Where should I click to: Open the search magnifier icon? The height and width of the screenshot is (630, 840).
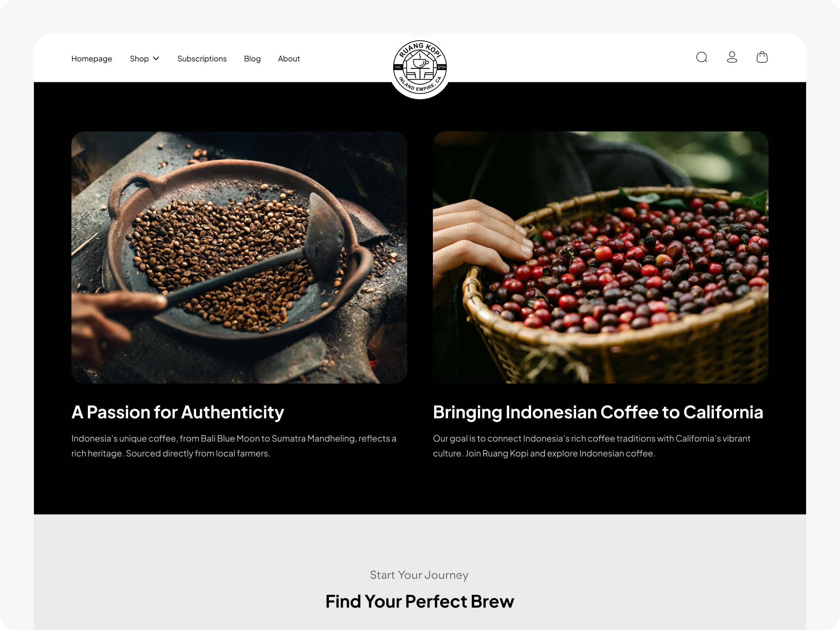702,57
